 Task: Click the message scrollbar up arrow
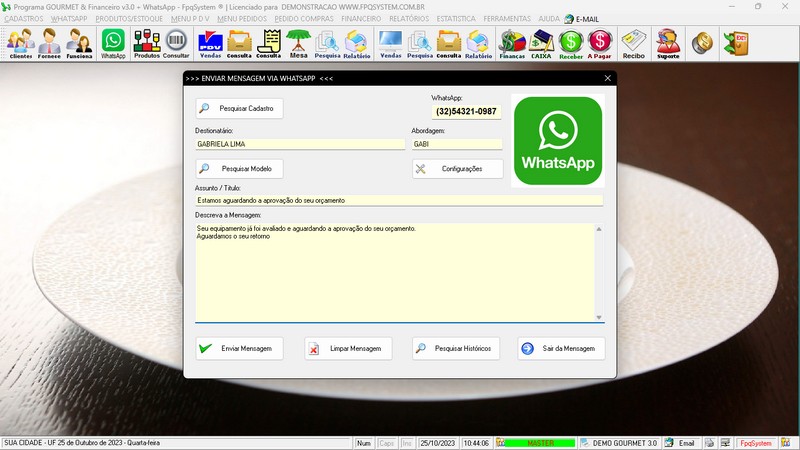[599, 229]
